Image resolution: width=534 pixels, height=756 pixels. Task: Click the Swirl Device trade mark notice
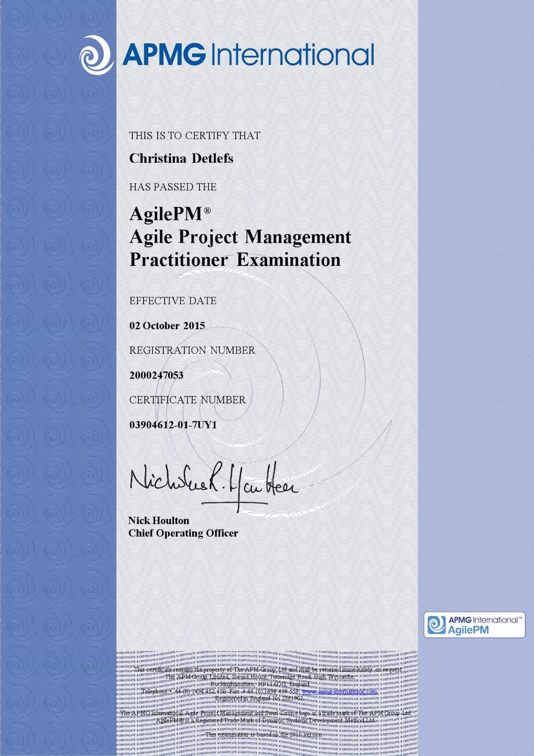[265, 713]
